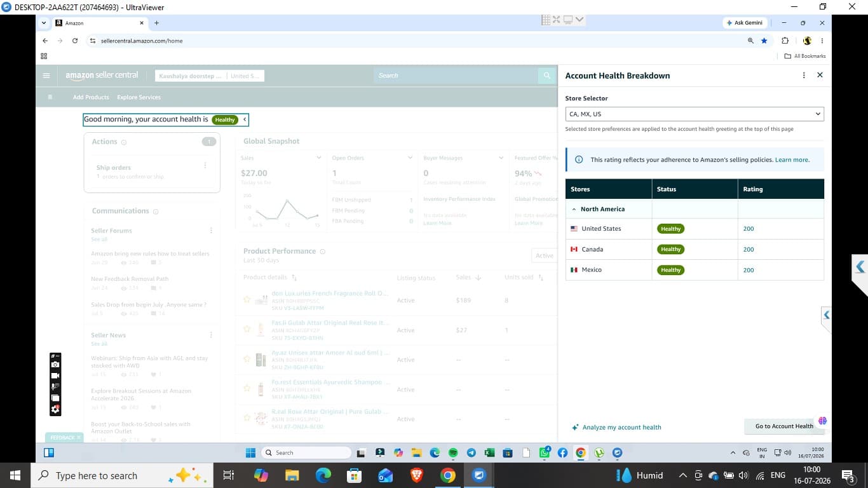
Task: Click Go to Account Health button
Action: click(x=784, y=426)
